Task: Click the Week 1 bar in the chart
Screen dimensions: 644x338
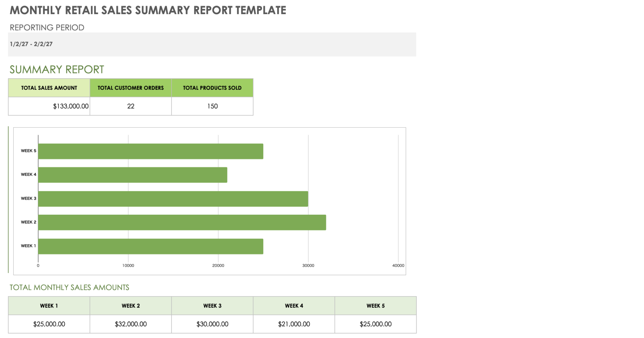Action: 150,246
